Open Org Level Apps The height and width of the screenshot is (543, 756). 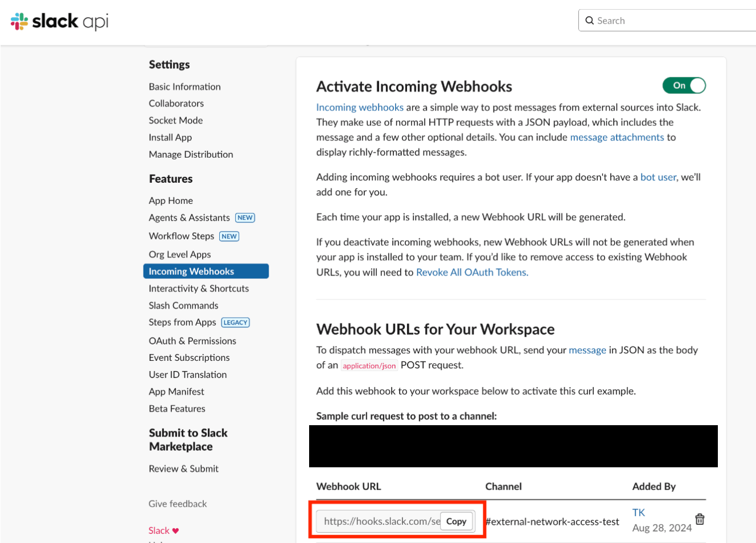click(180, 254)
